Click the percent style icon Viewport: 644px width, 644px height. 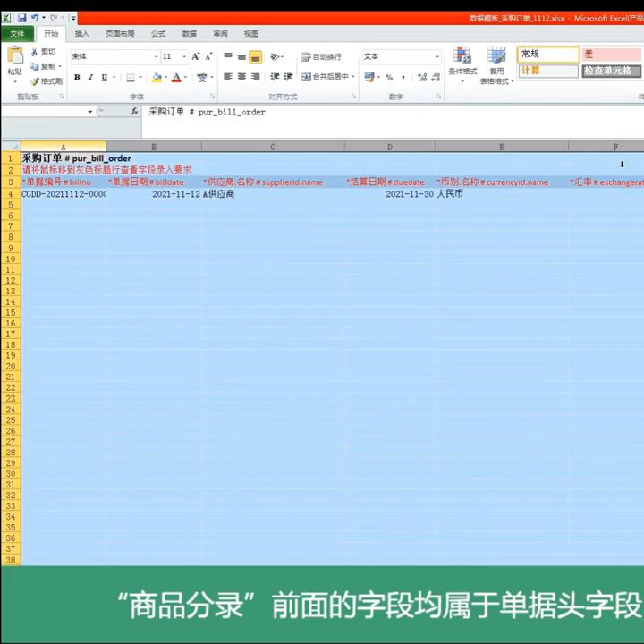pos(389,77)
